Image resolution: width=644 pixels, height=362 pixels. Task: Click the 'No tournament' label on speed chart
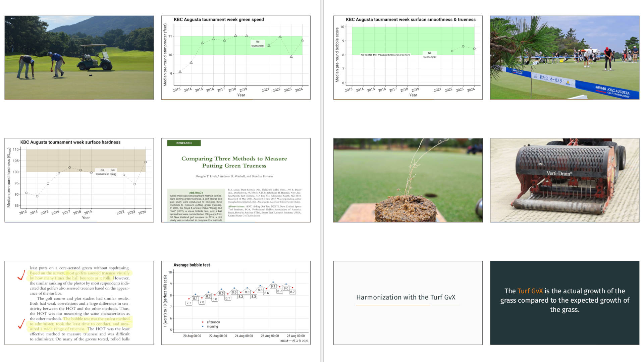pyautogui.click(x=258, y=43)
